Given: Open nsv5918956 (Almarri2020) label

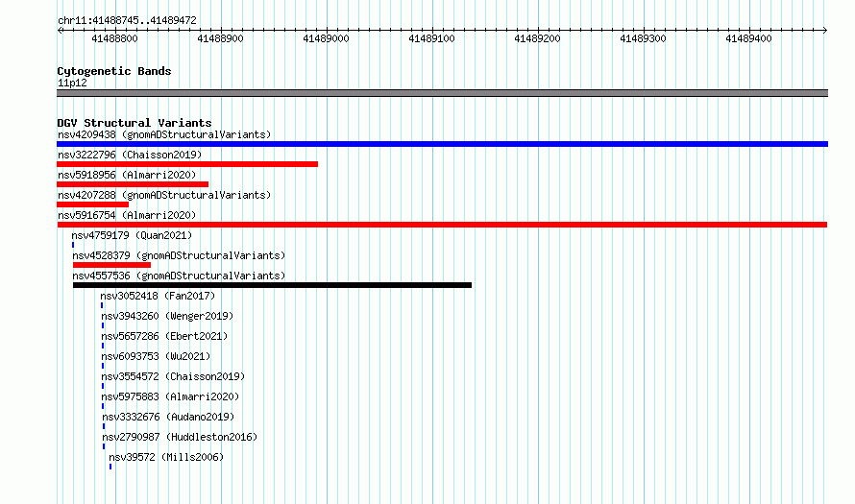Looking at the screenshot, I should pos(127,175).
